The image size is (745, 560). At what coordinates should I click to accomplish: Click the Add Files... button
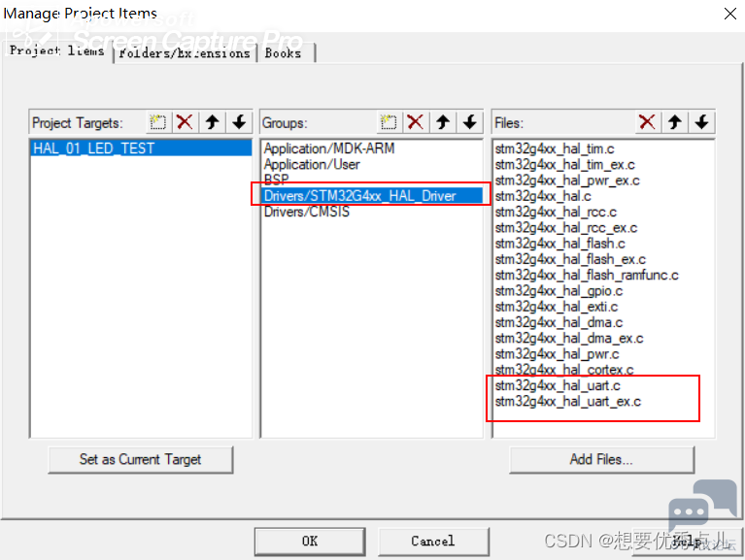click(x=601, y=459)
